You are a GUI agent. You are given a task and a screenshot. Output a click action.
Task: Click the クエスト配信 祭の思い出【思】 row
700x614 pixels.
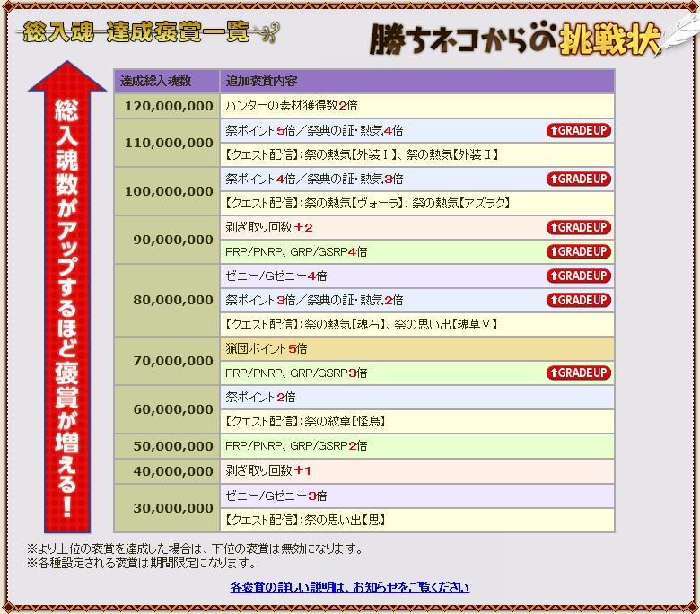coord(417,521)
